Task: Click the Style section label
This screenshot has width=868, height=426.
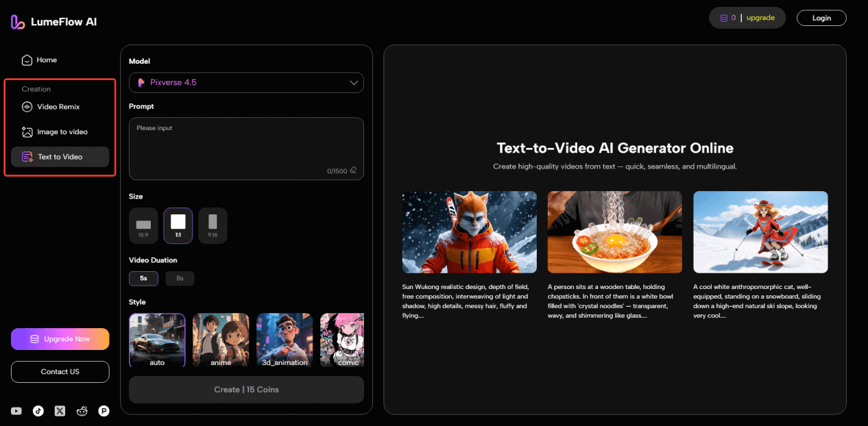Action: pyautogui.click(x=137, y=302)
